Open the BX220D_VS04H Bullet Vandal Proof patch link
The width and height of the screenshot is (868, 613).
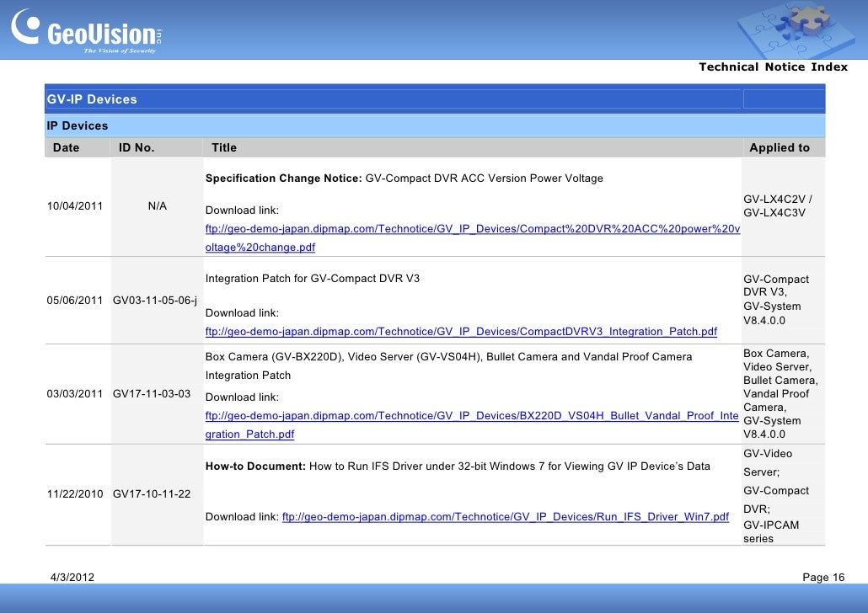click(472, 425)
